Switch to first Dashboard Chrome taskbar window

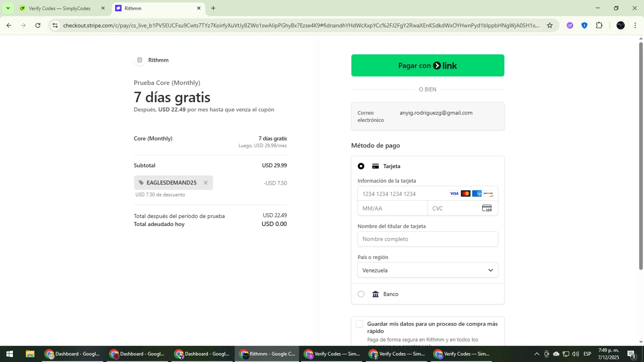(x=73, y=354)
